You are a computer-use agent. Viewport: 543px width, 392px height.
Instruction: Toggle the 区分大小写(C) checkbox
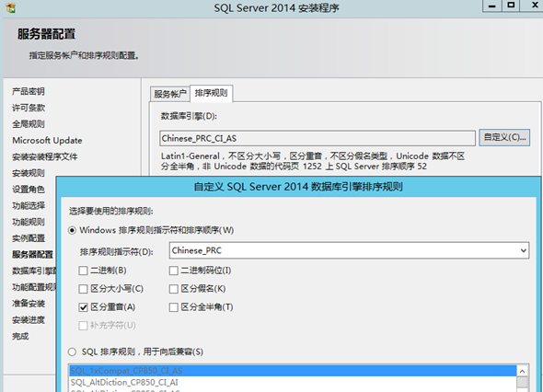point(83,289)
